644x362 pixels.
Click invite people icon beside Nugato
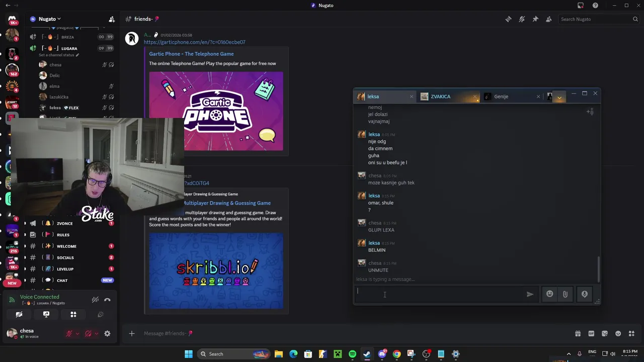pyautogui.click(x=112, y=19)
